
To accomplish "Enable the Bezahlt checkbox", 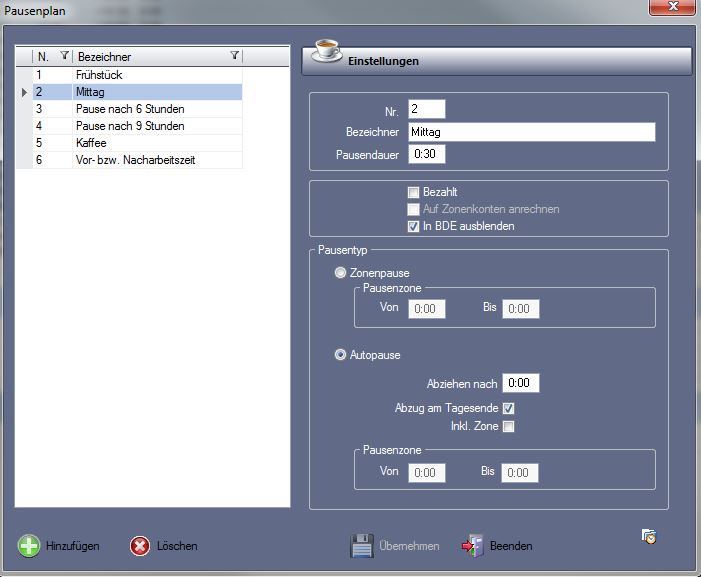I will [x=413, y=192].
